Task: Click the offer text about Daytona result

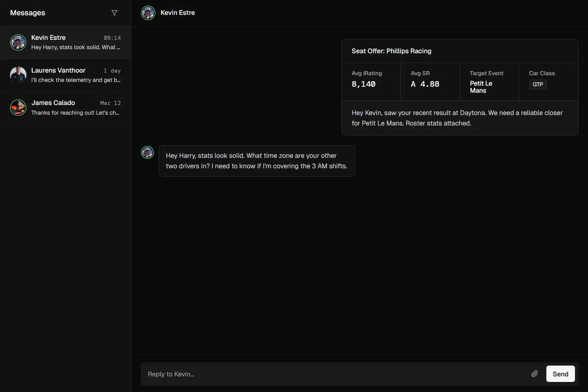Action: coord(457,118)
